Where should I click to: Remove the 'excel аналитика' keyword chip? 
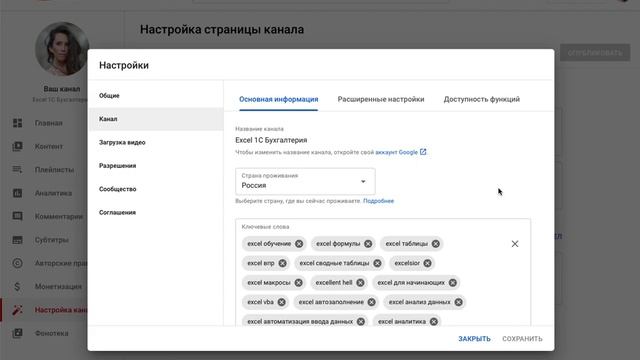click(433, 322)
